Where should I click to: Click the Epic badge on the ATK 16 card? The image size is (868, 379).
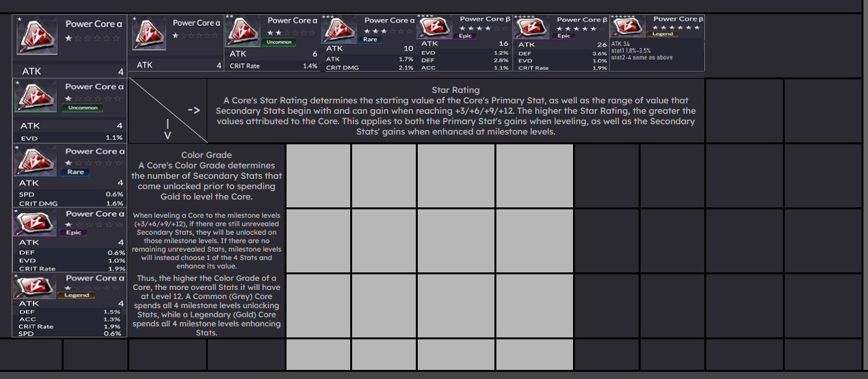(465, 36)
